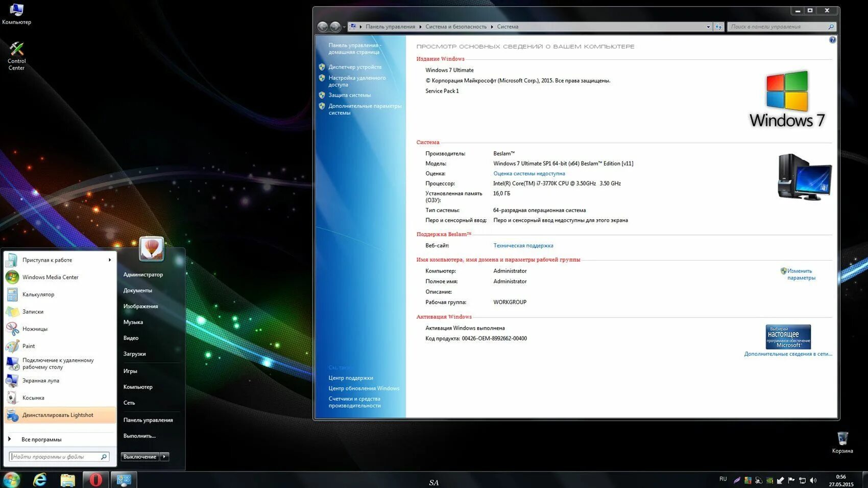Open Центр обновления Windows link

(364, 388)
